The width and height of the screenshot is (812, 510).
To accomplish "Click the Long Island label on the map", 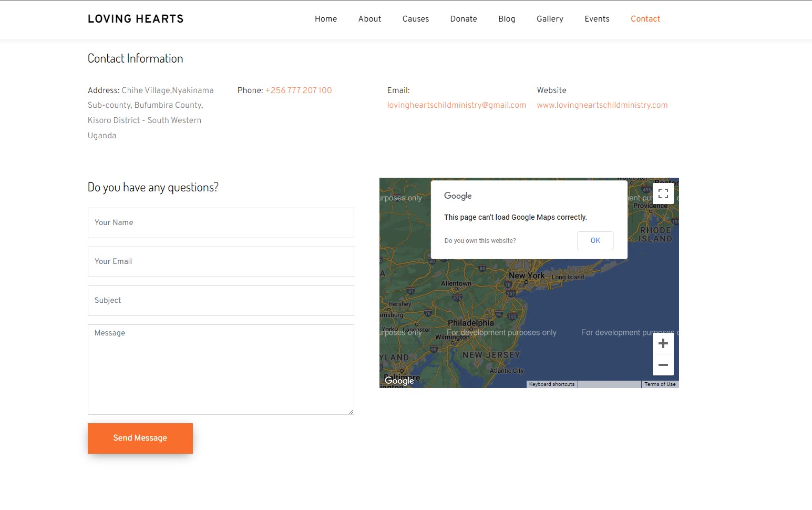I will 568,277.
